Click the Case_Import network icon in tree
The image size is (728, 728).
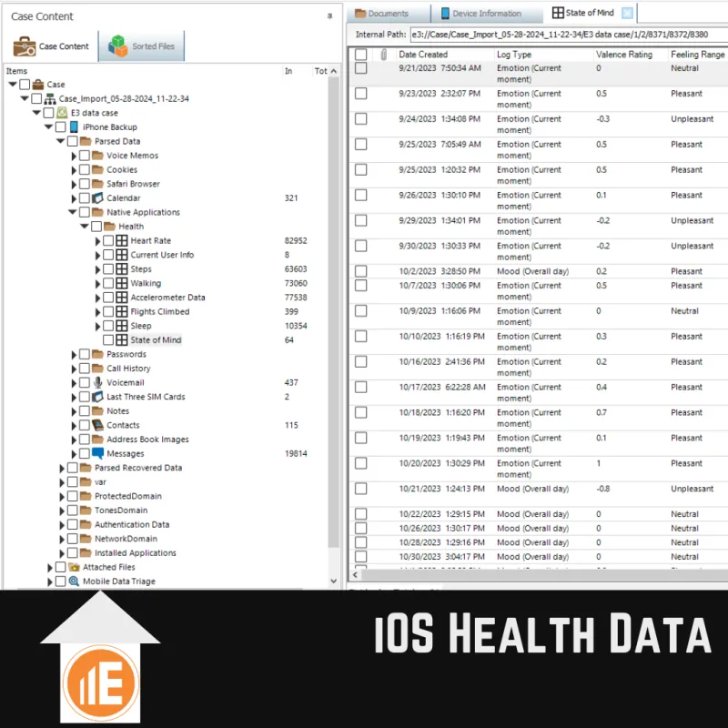click(50, 98)
